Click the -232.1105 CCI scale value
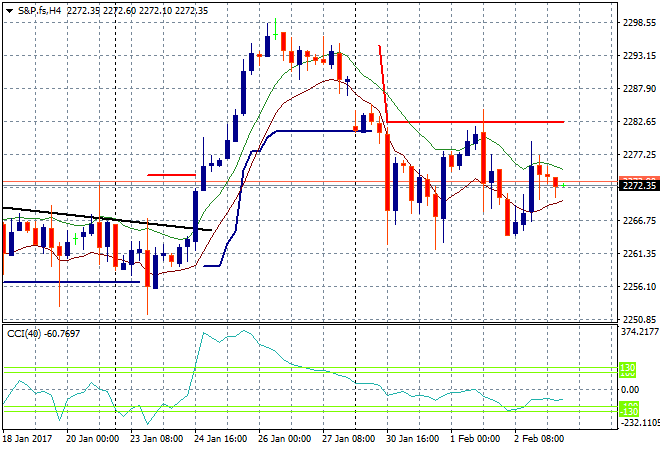The width and height of the screenshot is (660, 450). tap(640, 422)
